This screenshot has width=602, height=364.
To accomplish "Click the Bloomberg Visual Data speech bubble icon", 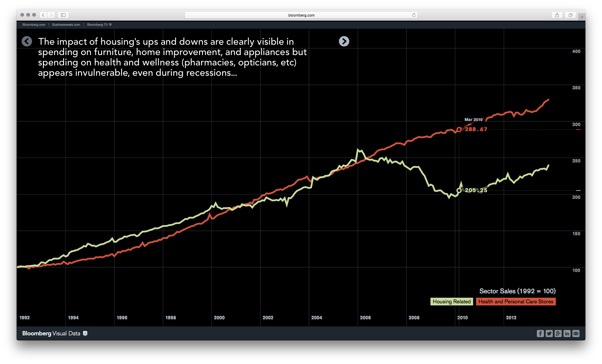I will point(86,334).
